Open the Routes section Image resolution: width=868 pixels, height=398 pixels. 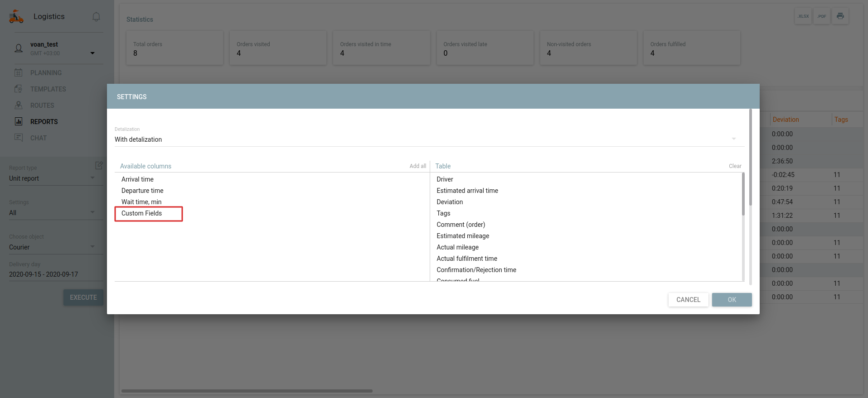point(42,105)
